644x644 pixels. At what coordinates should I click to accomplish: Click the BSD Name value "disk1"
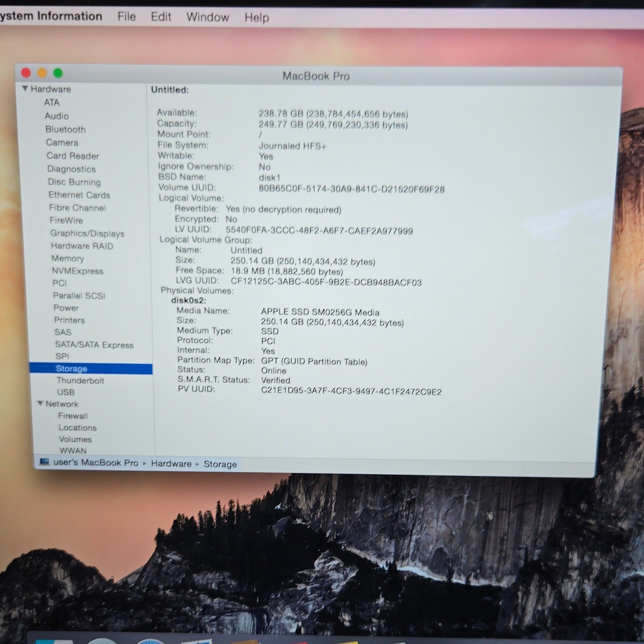click(270, 178)
